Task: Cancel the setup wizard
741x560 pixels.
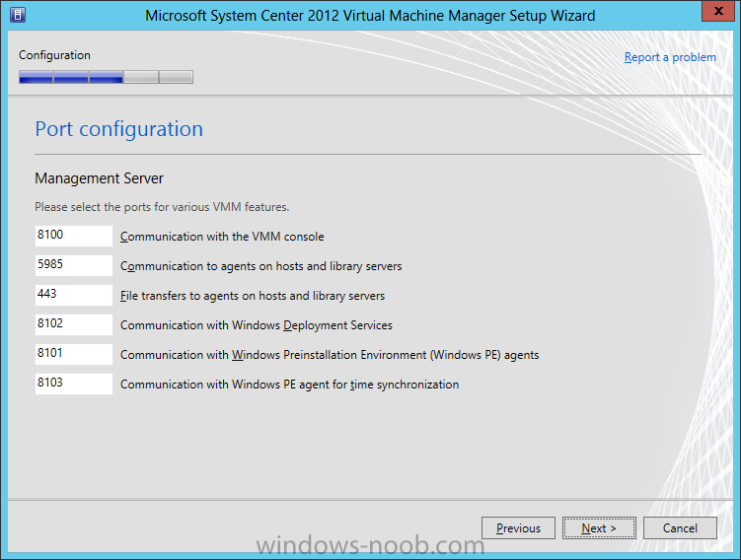Action: point(680,527)
